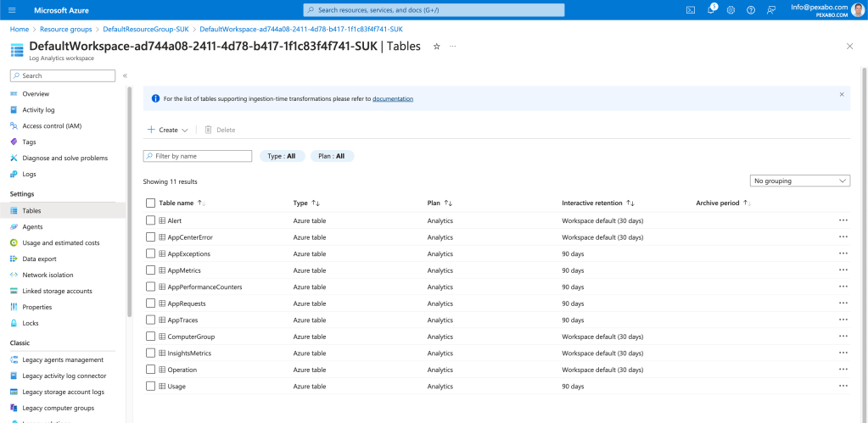Open row actions for the AppExceptions table
The image size is (868, 423).
843,253
